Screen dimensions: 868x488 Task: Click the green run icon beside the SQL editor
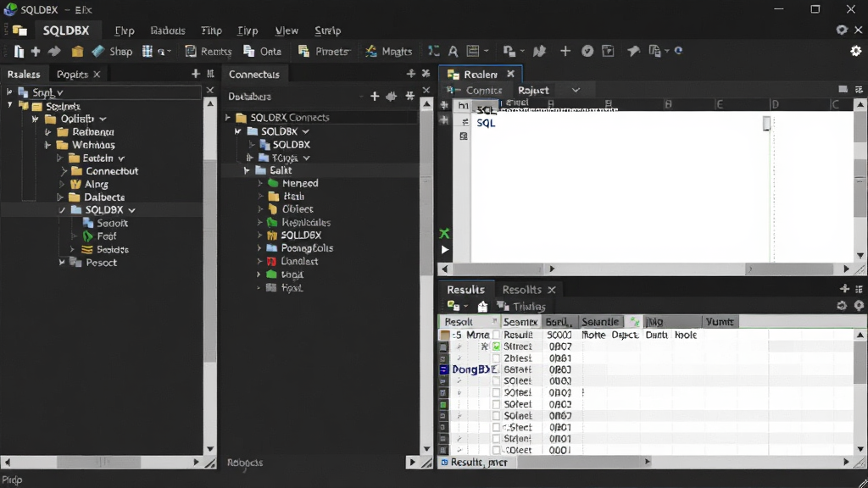tap(444, 234)
